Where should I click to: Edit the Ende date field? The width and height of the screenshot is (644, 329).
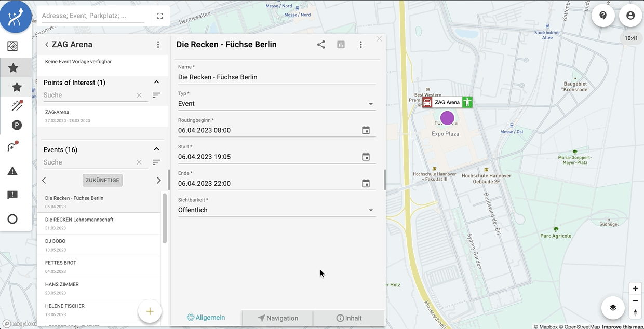click(x=269, y=183)
